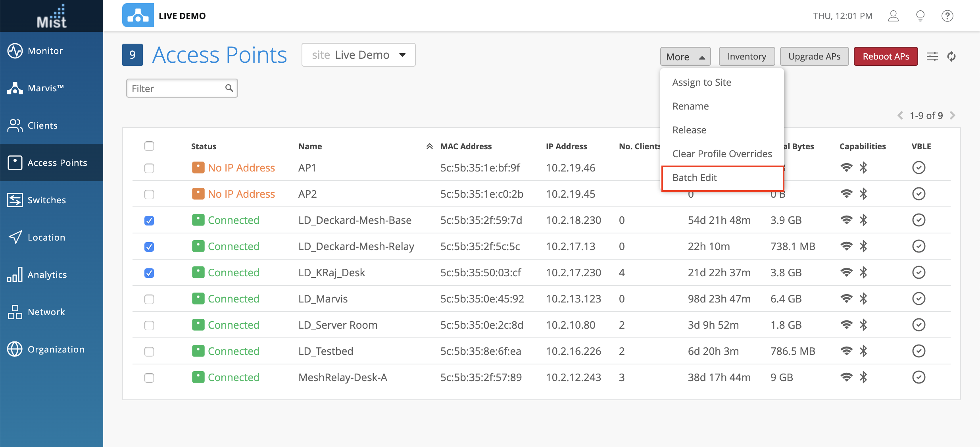
Task: Toggle the select-all header checkbox
Action: tap(149, 146)
